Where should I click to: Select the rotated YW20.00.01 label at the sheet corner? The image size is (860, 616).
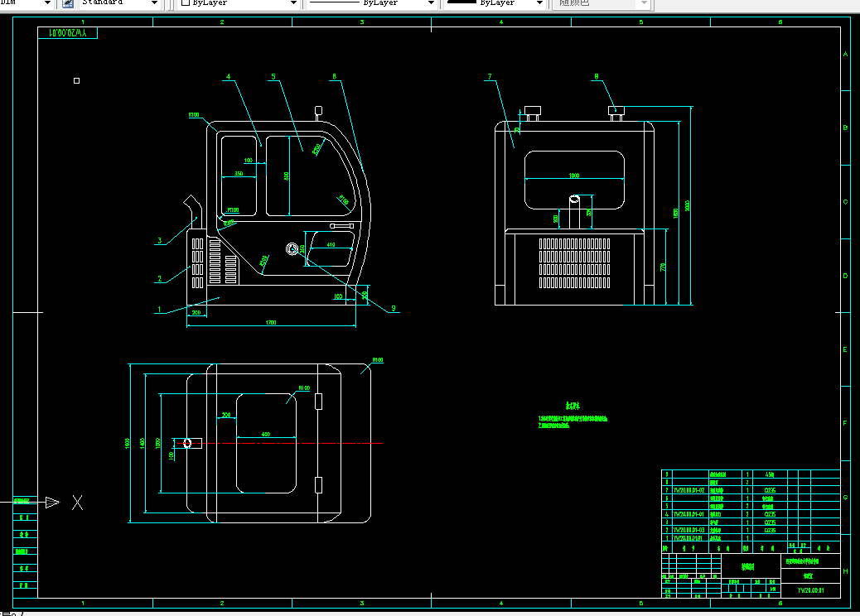click(x=67, y=33)
